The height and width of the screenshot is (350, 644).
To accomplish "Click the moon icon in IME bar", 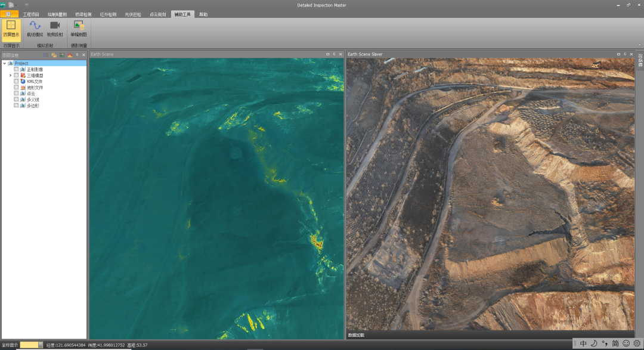I will (x=594, y=343).
